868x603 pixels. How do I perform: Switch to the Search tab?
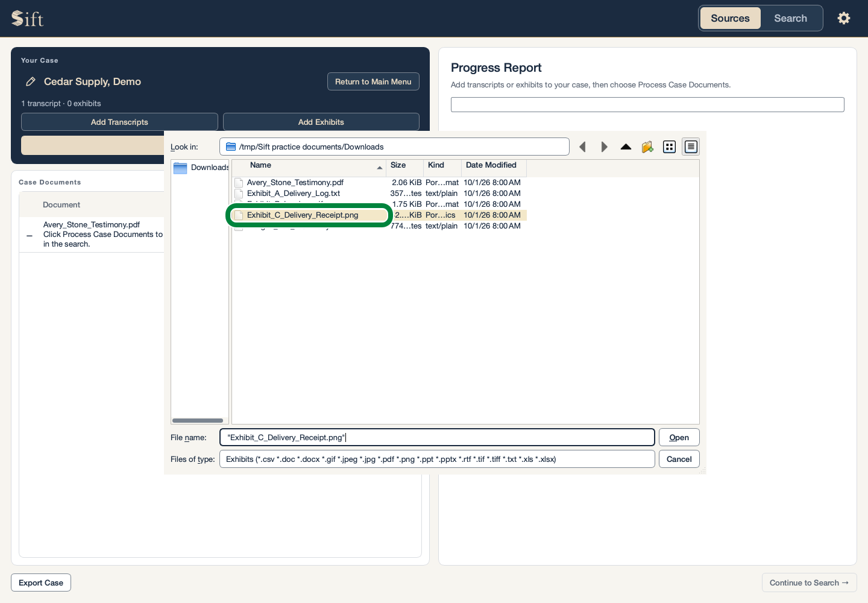(790, 18)
